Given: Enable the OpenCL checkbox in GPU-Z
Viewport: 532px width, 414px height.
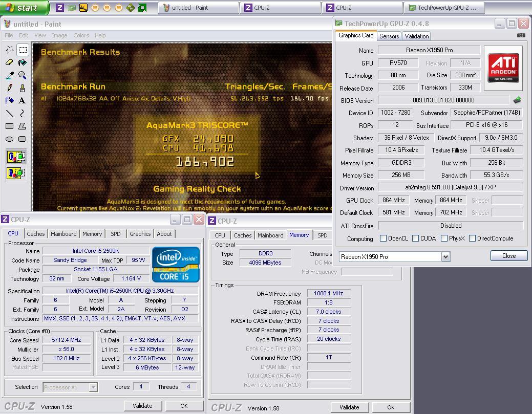Looking at the screenshot, I should (x=383, y=238).
